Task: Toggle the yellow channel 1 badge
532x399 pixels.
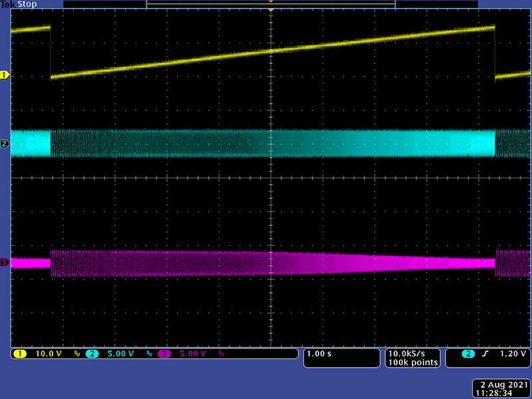Action: (20, 354)
